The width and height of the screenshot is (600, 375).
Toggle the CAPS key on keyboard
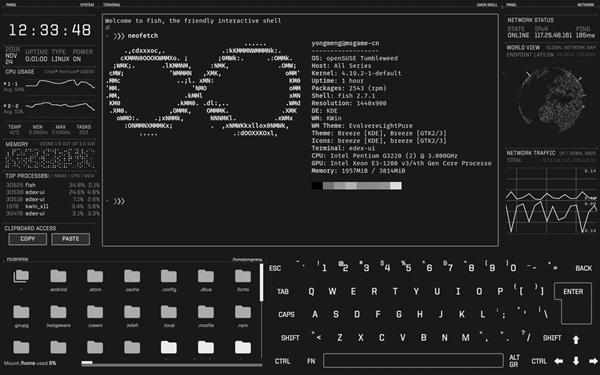pyautogui.click(x=286, y=315)
